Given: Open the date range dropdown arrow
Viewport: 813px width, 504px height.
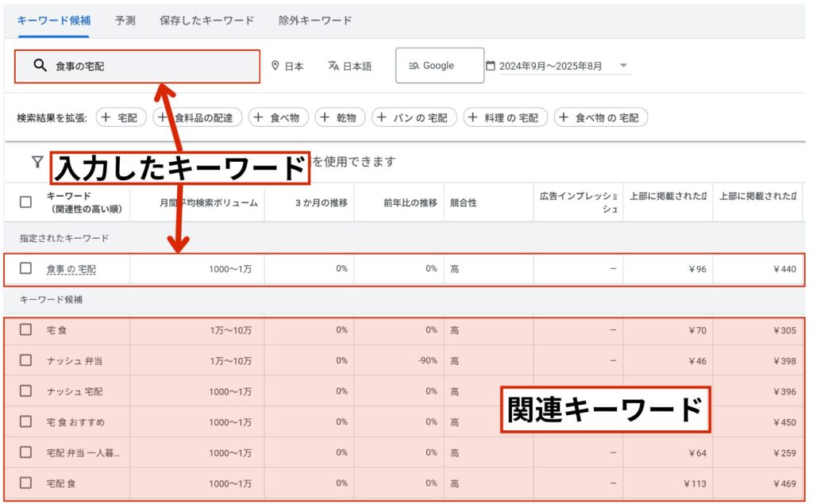Looking at the screenshot, I should (623, 66).
